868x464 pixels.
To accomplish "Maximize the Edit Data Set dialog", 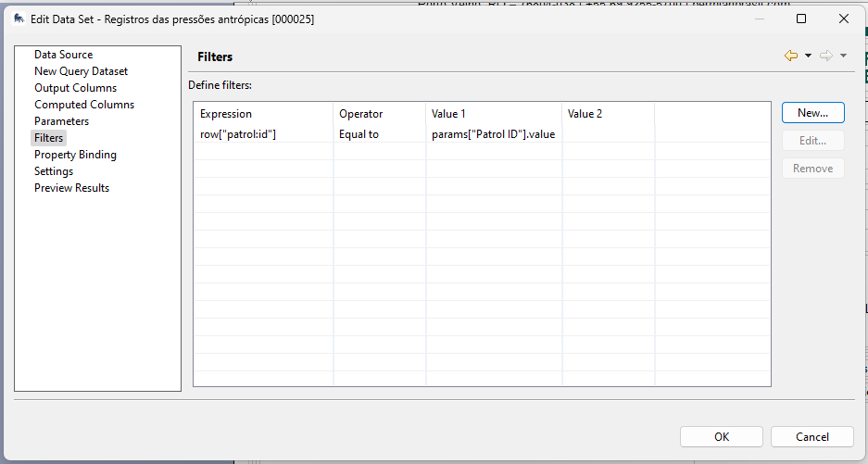I will [x=801, y=19].
